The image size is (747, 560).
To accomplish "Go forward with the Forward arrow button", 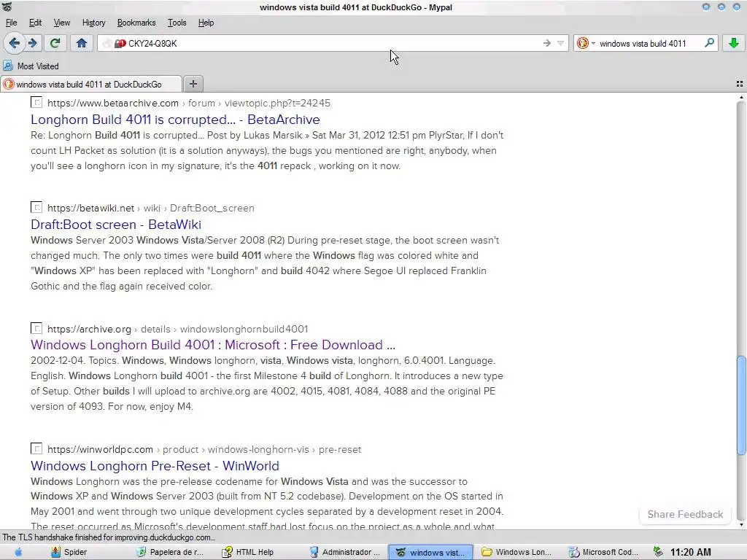I will [32, 43].
